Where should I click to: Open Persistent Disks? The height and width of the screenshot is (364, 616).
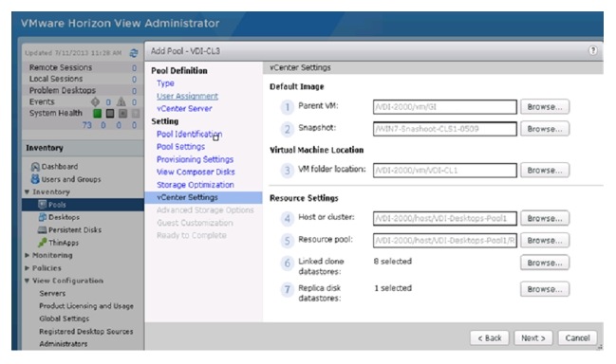(x=75, y=229)
